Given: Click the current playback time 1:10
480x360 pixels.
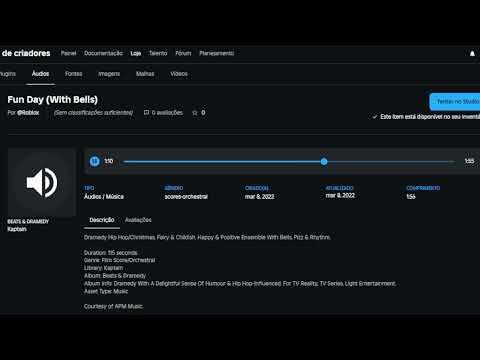Looking at the screenshot, I should point(109,161).
